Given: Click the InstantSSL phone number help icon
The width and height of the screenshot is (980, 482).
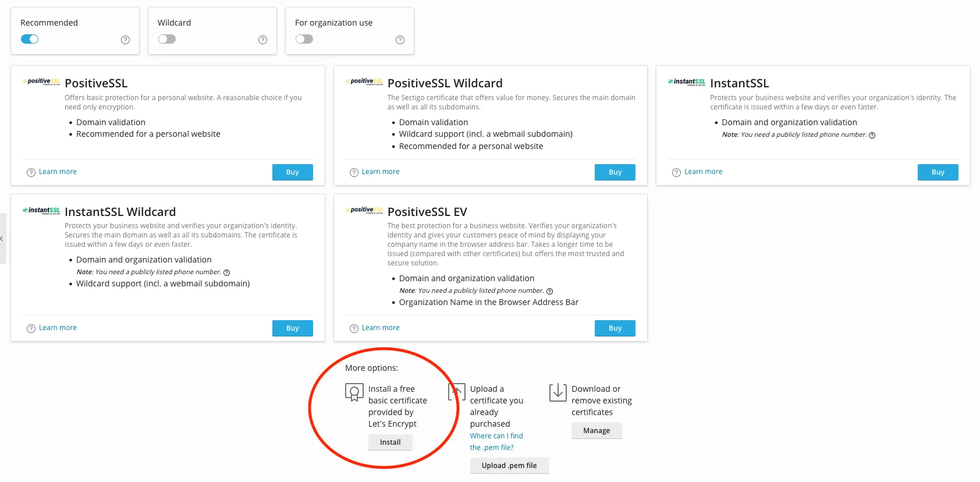Looking at the screenshot, I should click(872, 135).
